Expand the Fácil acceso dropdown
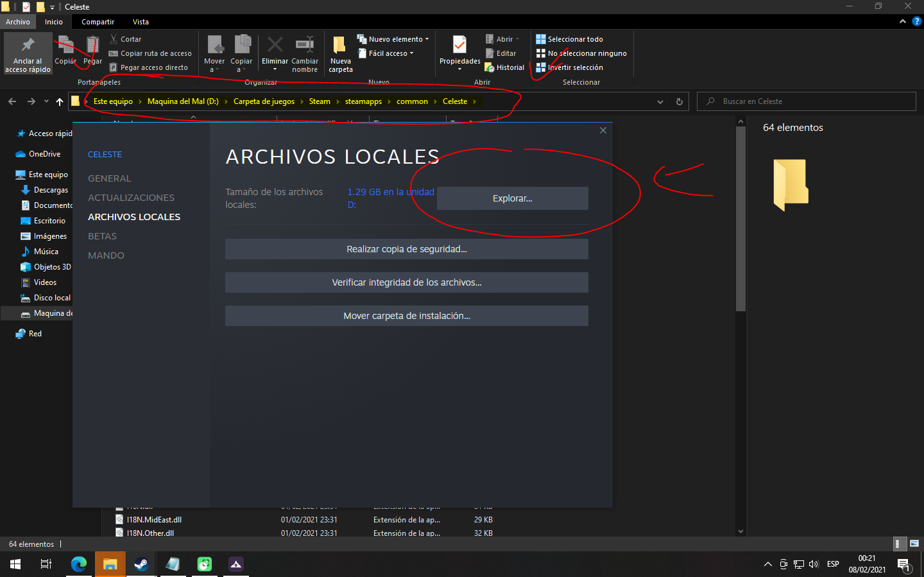 tap(385, 53)
